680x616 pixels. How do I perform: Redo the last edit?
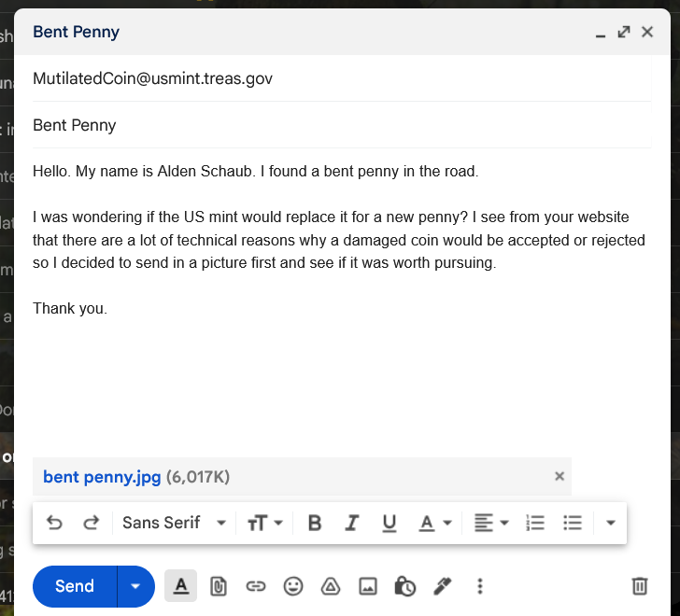tap(92, 523)
